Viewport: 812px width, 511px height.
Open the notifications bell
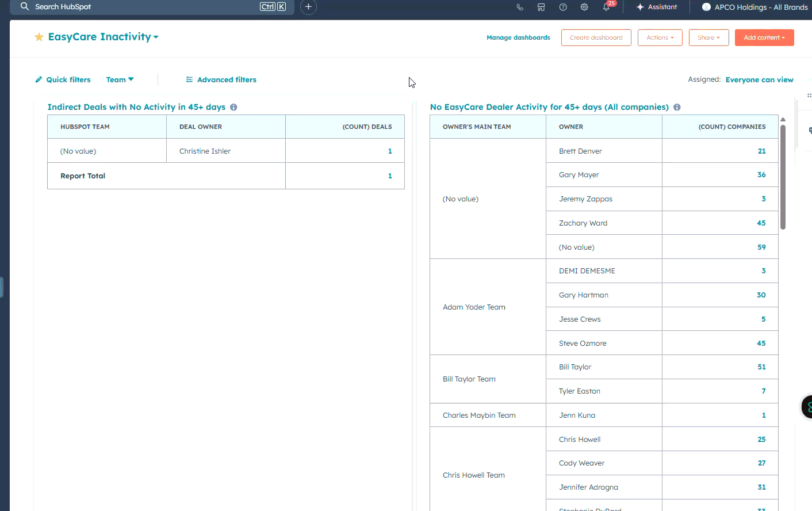(x=606, y=7)
